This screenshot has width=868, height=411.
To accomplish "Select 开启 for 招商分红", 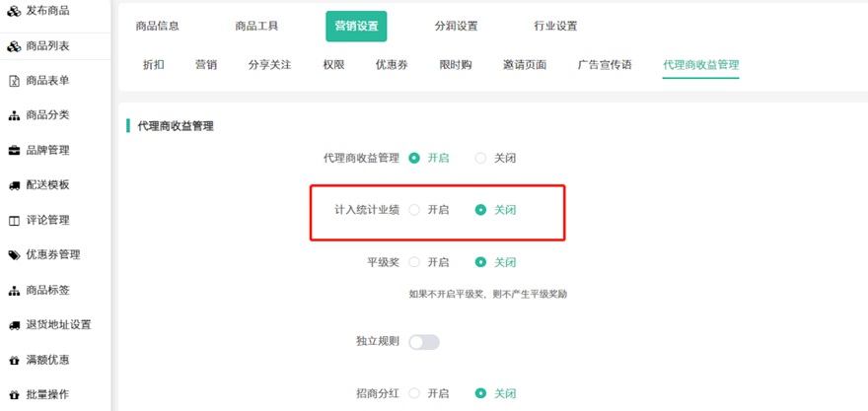I will tap(414, 393).
